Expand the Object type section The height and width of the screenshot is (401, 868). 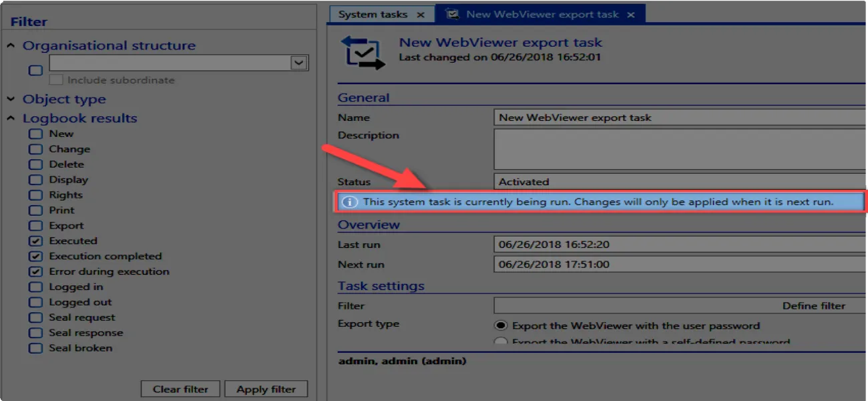click(x=11, y=99)
